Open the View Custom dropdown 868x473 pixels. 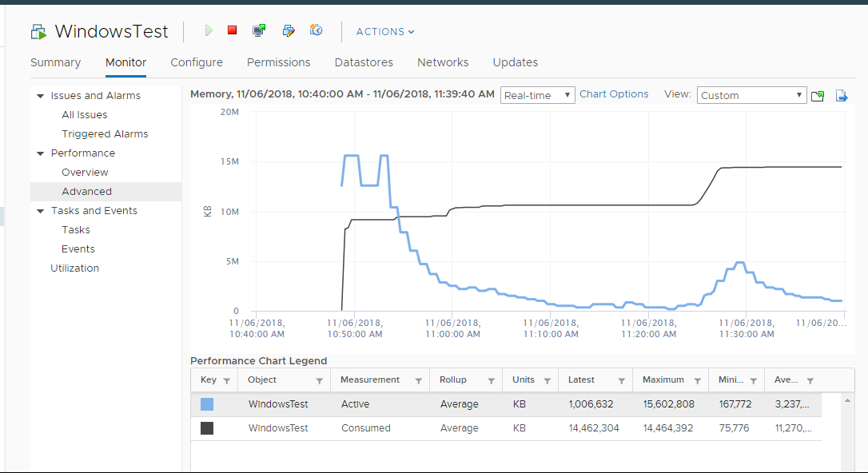click(x=751, y=95)
